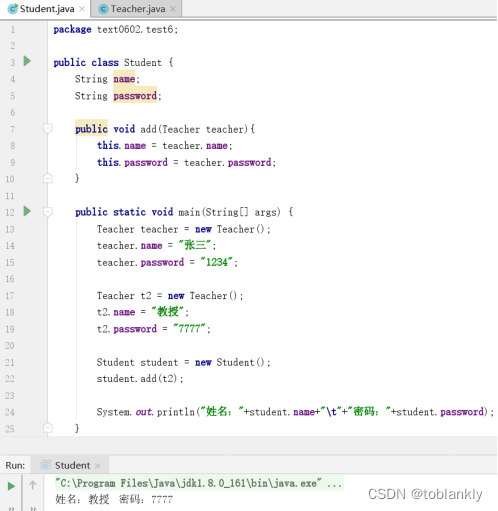
Task: Click the student.add(t2) statement
Action: point(140,379)
